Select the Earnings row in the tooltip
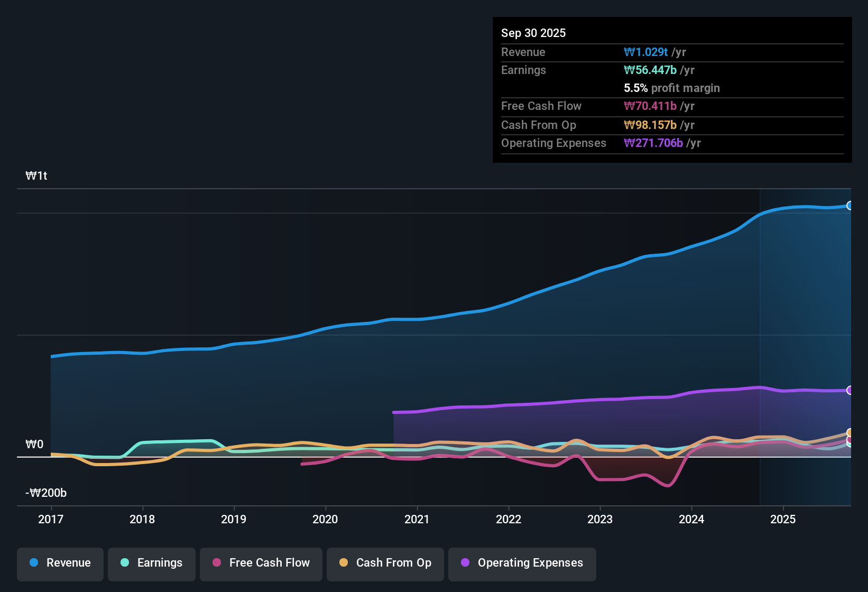The width and height of the screenshot is (868, 592). pos(672,70)
